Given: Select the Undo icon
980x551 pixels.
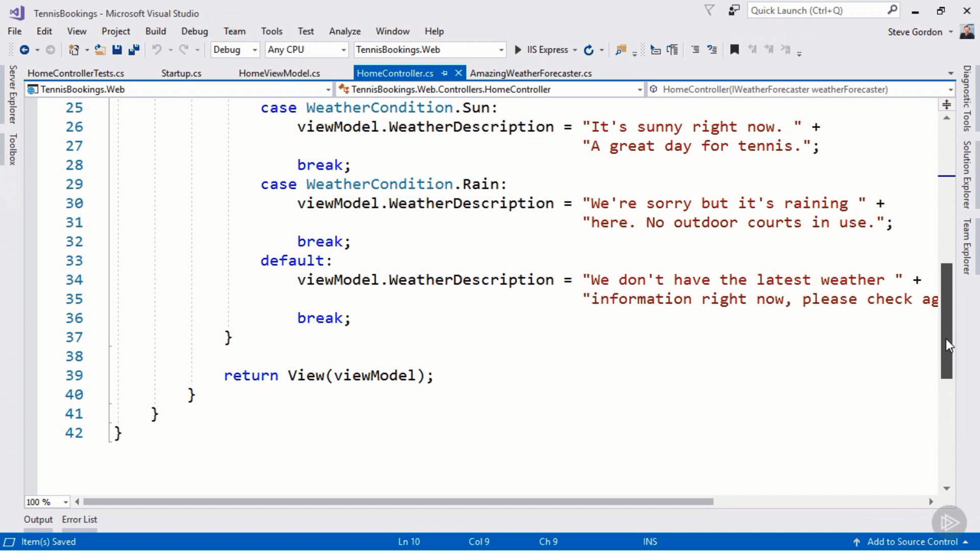Looking at the screenshot, I should click(157, 49).
